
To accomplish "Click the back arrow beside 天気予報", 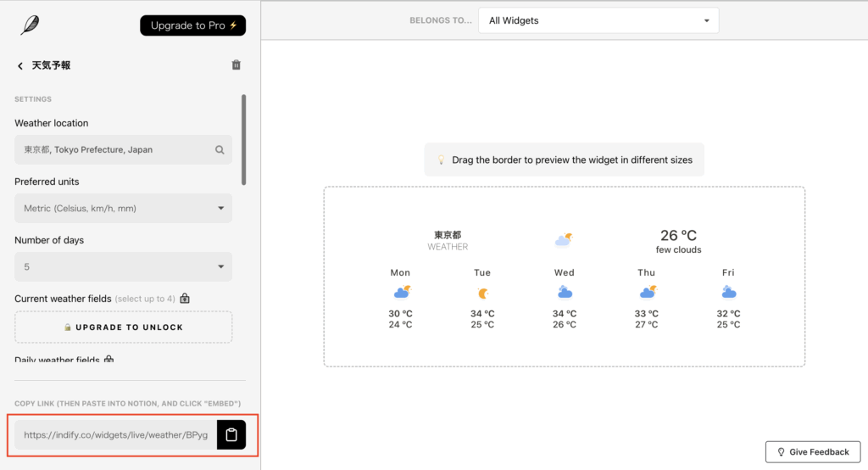I will coord(20,65).
